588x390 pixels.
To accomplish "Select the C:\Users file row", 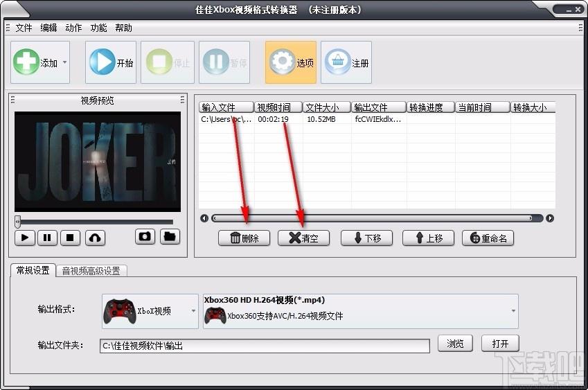I will [377, 119].
